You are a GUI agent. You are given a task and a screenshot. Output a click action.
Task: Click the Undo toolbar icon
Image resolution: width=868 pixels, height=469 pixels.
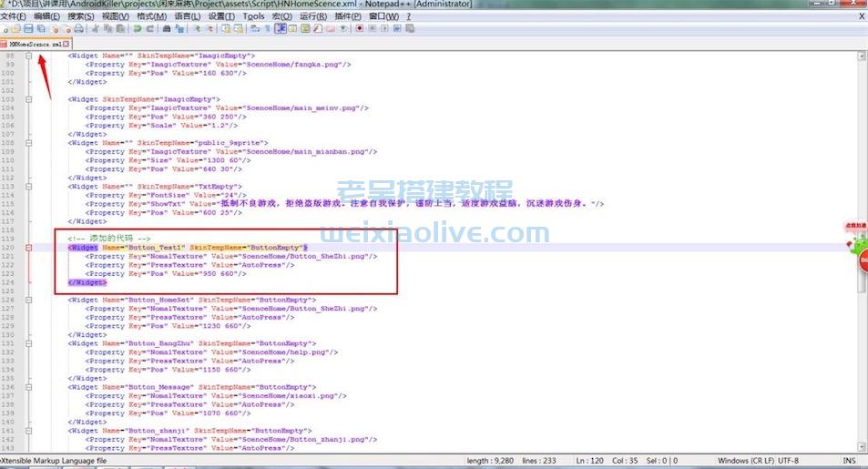coord(137,29)
